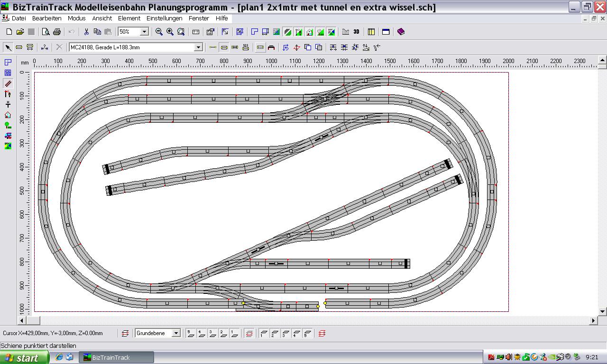The height and width of the screenshot is (364, 607).
Task: Open the Ansicht menu
Action: (x=102, y=18)
